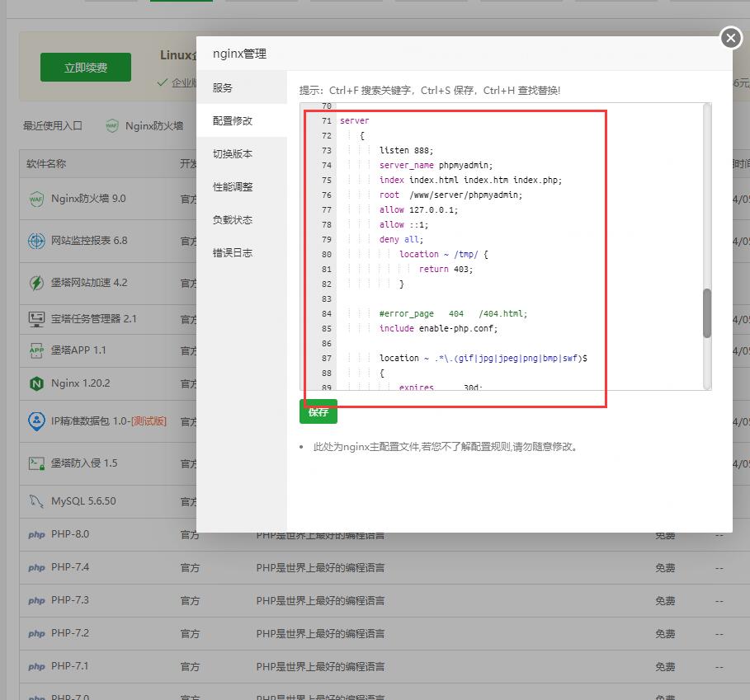Viewport: 750px width, 700px height.
Task: Click the PHP-7.2 php icon
Action: tap(36, 633)
